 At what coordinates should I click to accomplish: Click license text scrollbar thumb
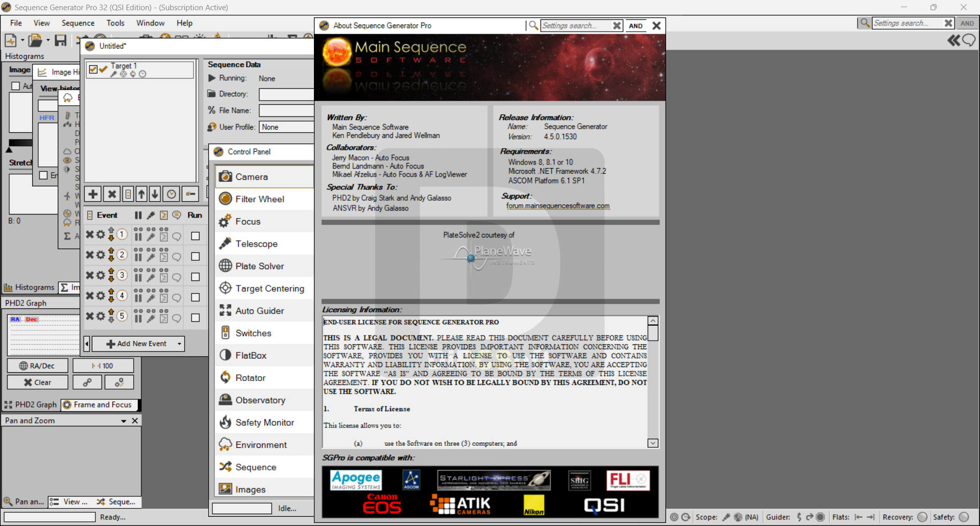[653, 333]
